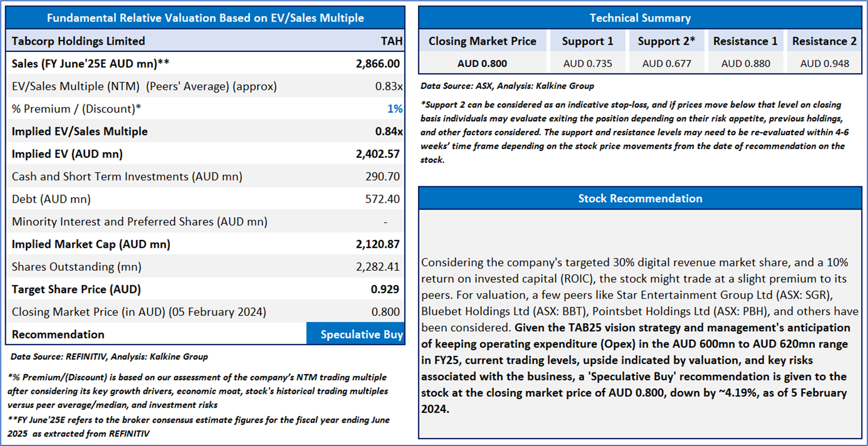This screenshot has height=446, width=868.
Task: Select the Closing Market Price AUD 0.800 cell
Action: [482, 64]
